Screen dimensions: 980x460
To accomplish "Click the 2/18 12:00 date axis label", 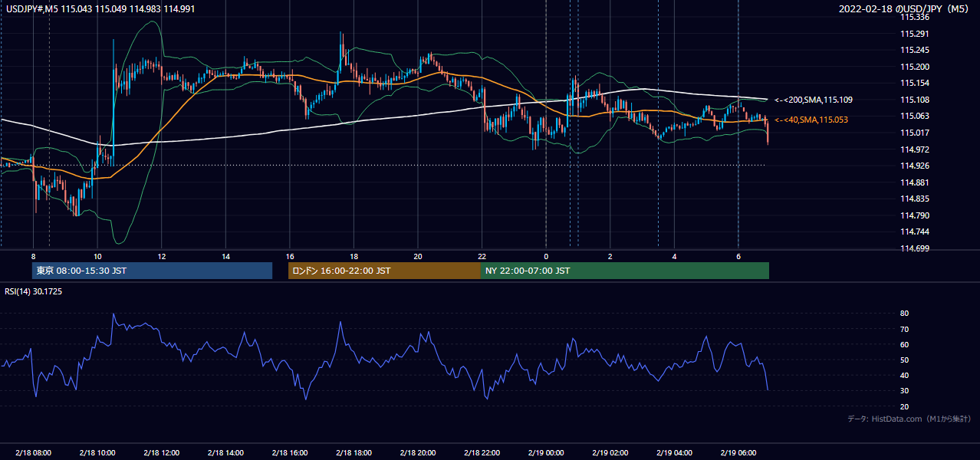I will [x=161, y=453].
